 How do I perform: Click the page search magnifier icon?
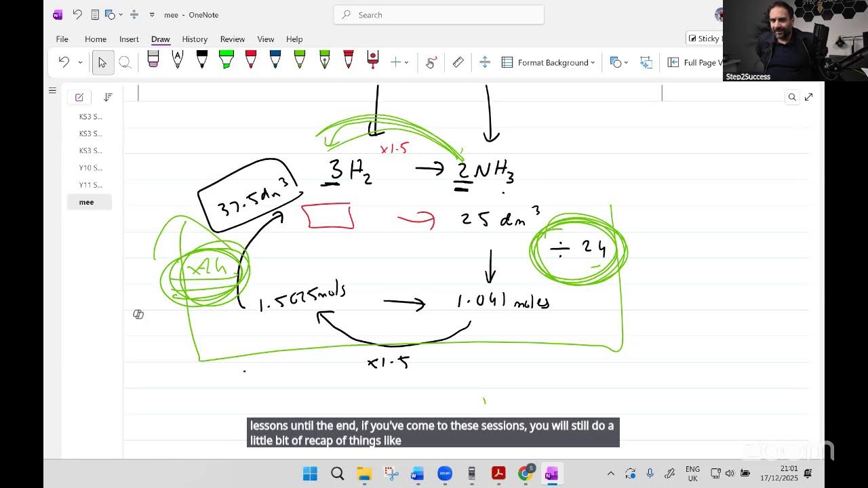pos(792,97)
